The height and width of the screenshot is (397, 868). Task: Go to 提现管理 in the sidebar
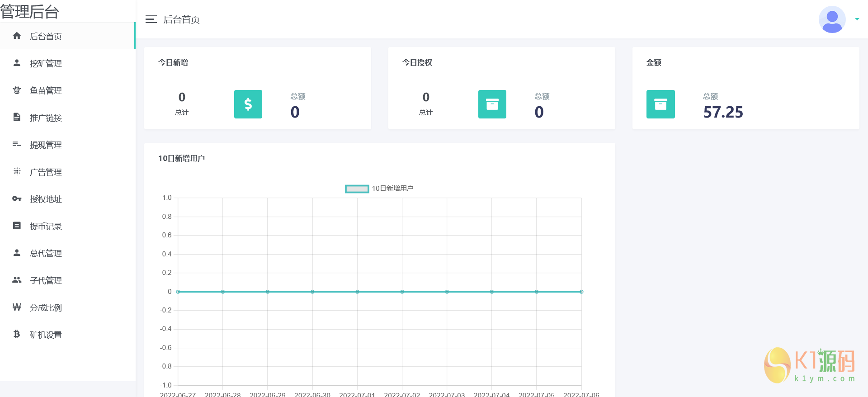click(46, 145)
